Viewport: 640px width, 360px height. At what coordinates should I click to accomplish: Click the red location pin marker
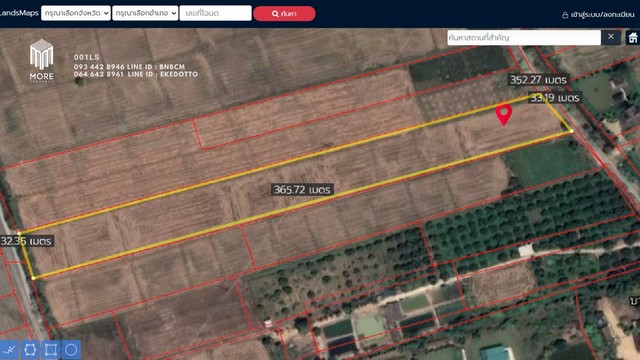click(504, 115)
